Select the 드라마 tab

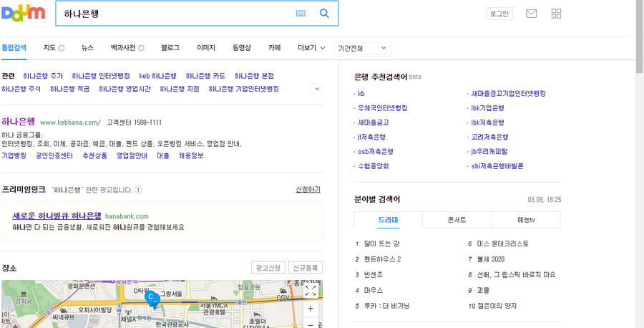click(388, 220)
